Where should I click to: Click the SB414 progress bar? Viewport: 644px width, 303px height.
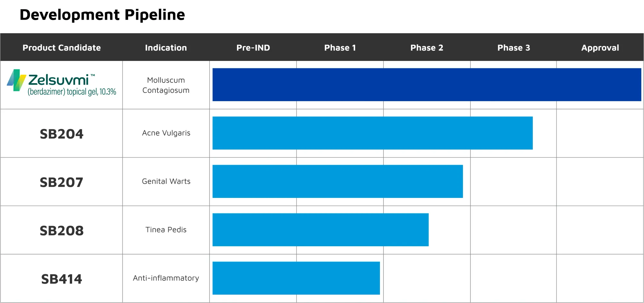[296, 278]
